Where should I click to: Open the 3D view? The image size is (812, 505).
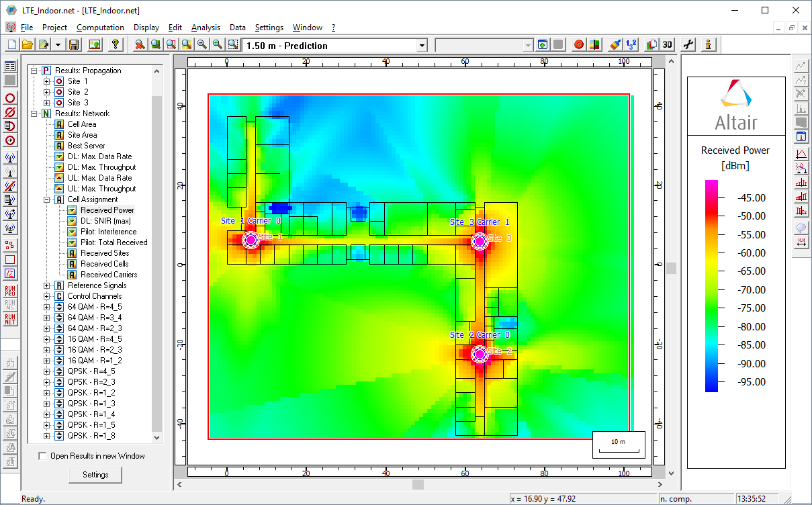pos(667,45)
